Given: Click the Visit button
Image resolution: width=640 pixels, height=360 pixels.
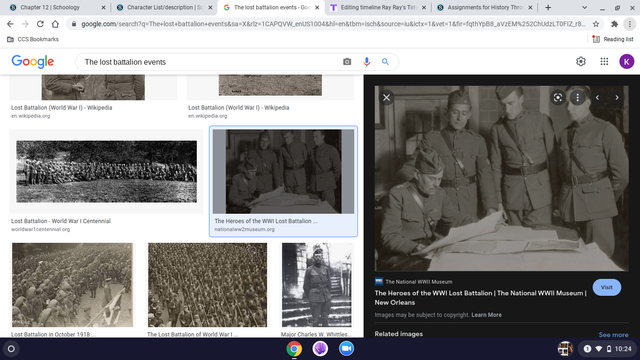Looking at the screenshot, I should click(x=607, y=287).
